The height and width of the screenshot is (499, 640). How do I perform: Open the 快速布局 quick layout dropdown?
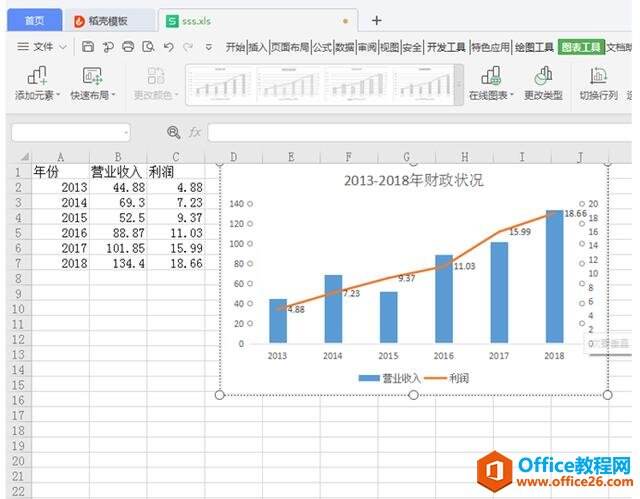[93, 83]
